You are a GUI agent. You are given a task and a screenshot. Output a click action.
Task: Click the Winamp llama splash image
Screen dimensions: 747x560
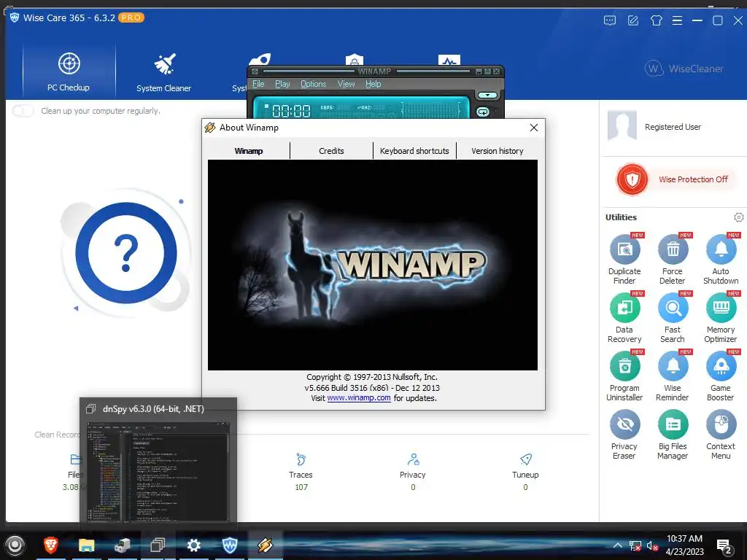tap(373, 265)
